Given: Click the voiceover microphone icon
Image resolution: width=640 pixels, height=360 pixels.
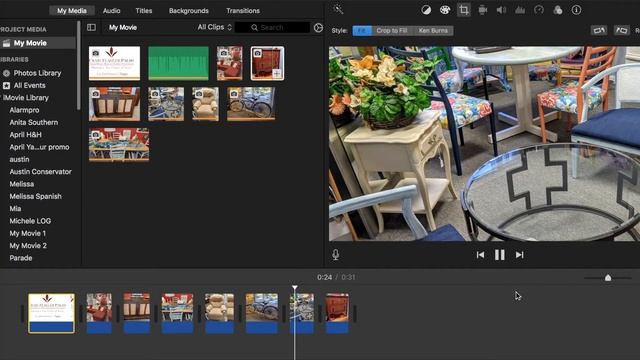Looking at the screenshot, I should [336, 255].
